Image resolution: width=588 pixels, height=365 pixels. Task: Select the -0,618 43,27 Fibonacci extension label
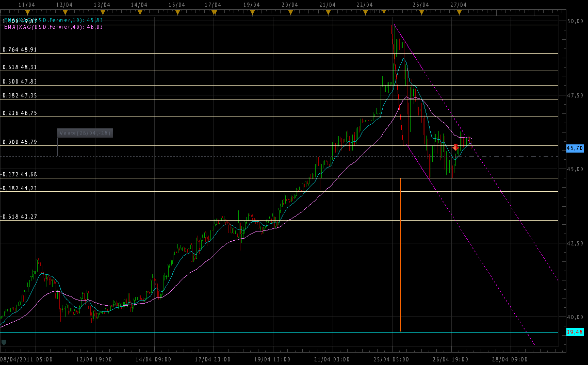point(20,217)
